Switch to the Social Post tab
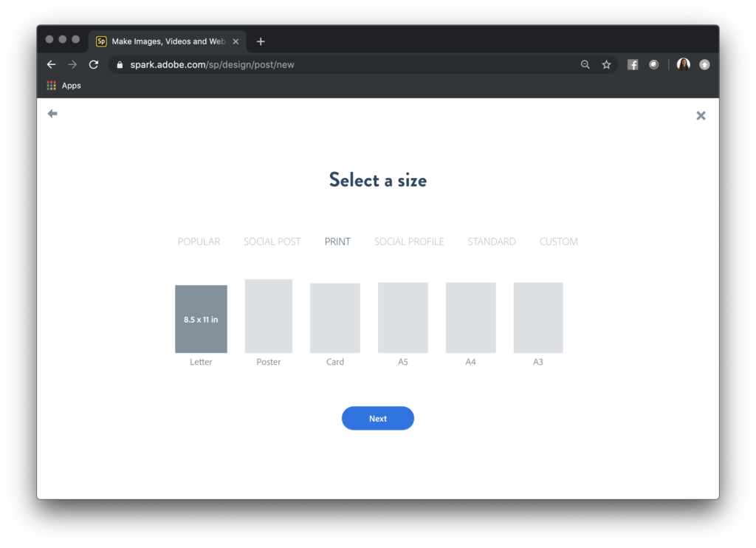The image size is (756, 548). click(x=272, y=242)
